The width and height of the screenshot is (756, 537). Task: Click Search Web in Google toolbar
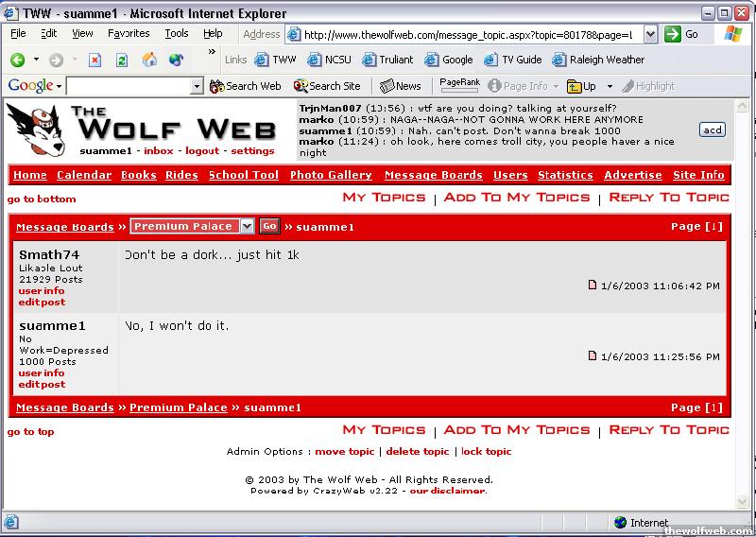pos(246,86)
